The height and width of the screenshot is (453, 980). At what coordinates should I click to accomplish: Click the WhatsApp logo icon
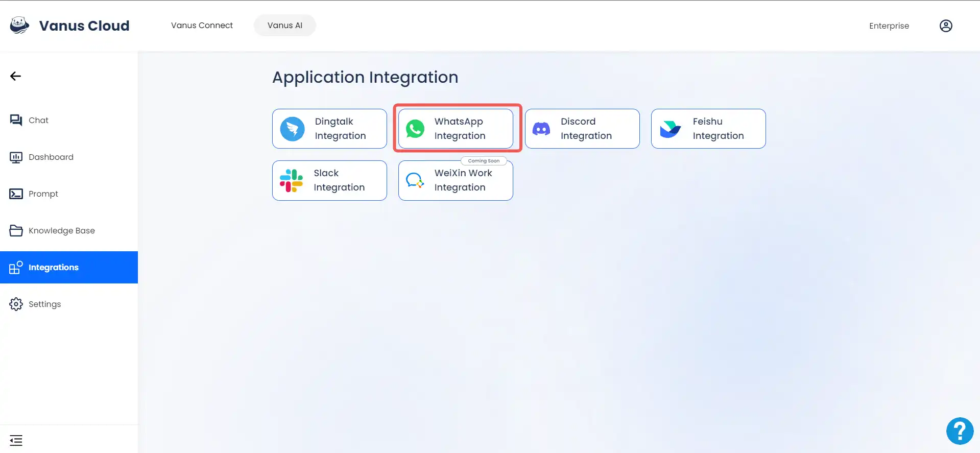pyautogui.click(x=415, y=129)
